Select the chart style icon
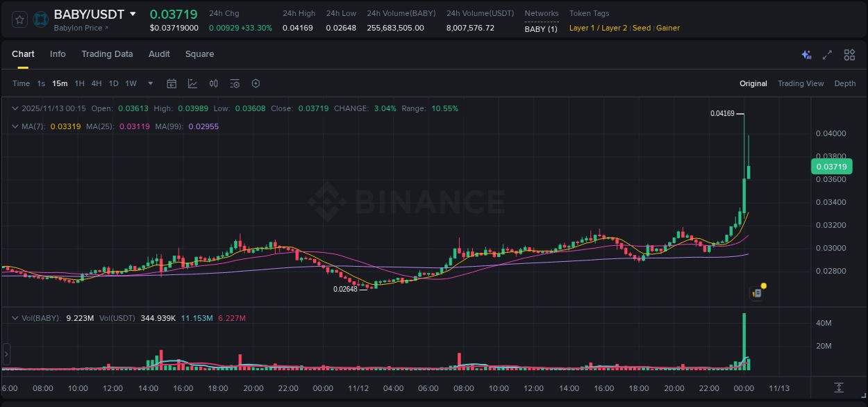This screenshot has width=868, height=407. (x=192, y=83)
